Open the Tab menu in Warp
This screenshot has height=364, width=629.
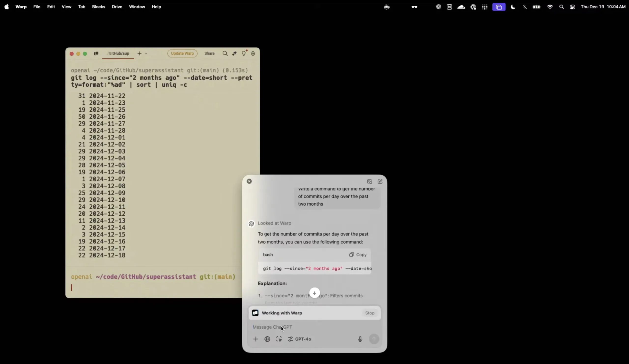coord(82,6)
